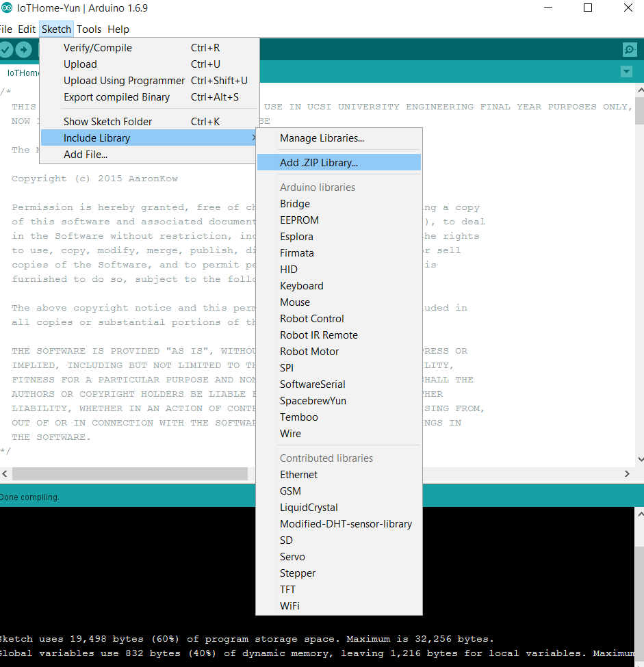Click the Verify checkmark toolbar icon
Image resolution: width=644 pixels, height=667 pixels.
(x=5, y=50)
